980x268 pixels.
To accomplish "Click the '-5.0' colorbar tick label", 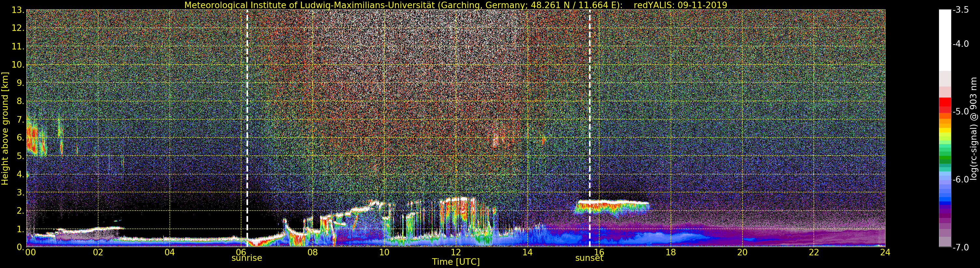I will [x=960, y=111].
